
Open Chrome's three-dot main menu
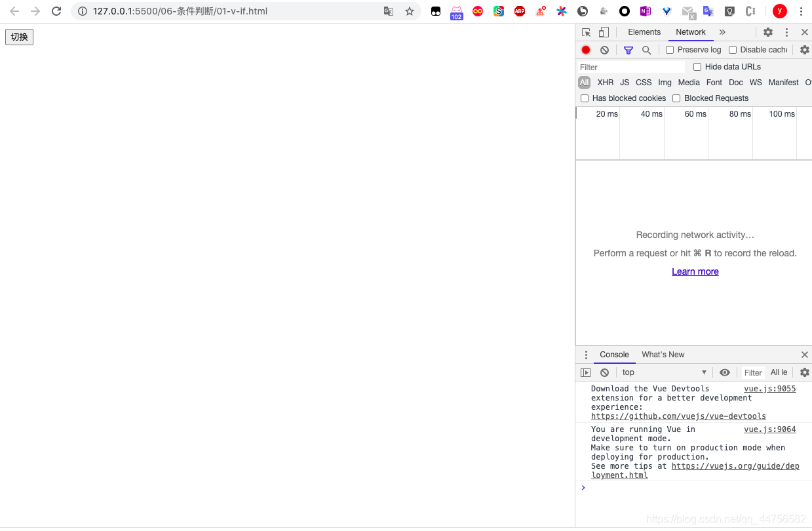(801, 11)
